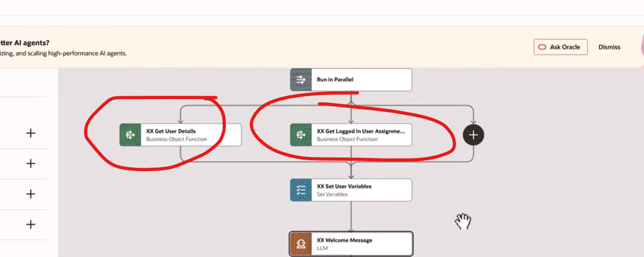The height and width of the screenshot is (257, 644).
Task: Dismiss the AI agents banner
Action: 609,47
